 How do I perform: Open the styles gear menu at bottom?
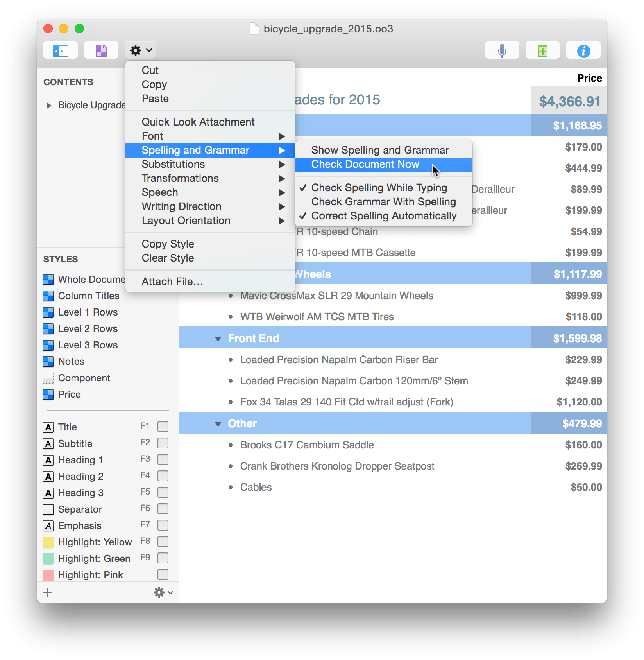163,593
